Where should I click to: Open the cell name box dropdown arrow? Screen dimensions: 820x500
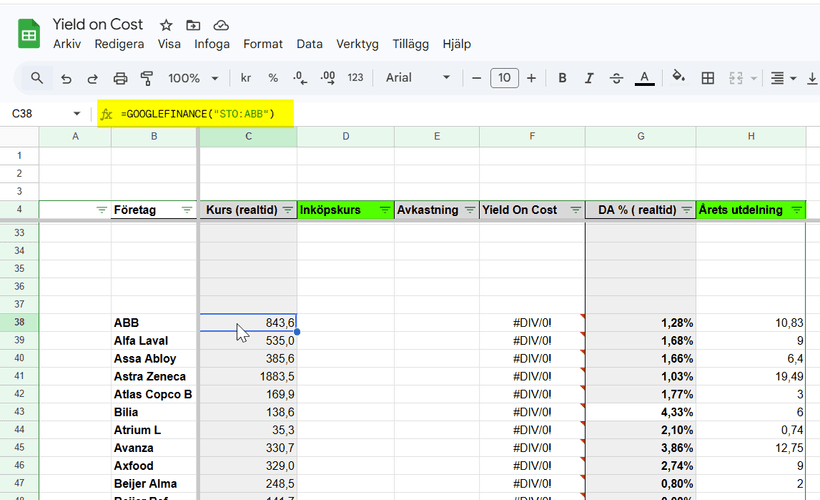point(77,114)
